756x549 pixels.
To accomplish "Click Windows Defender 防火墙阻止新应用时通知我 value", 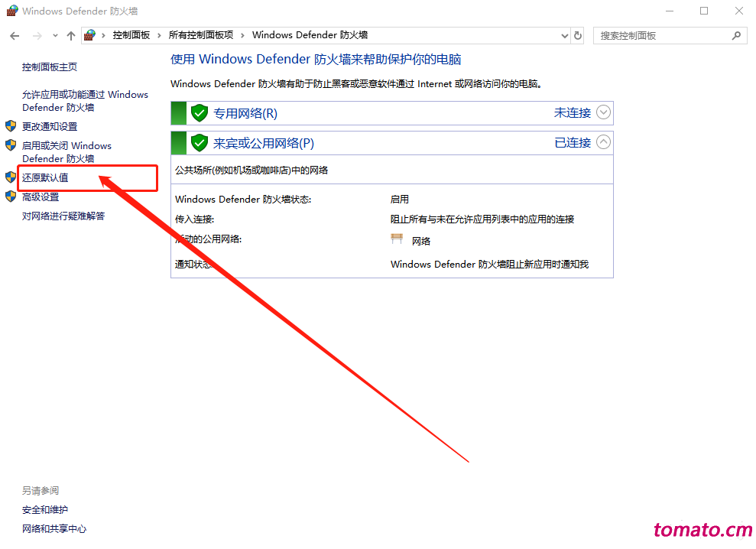I will 489,265.
